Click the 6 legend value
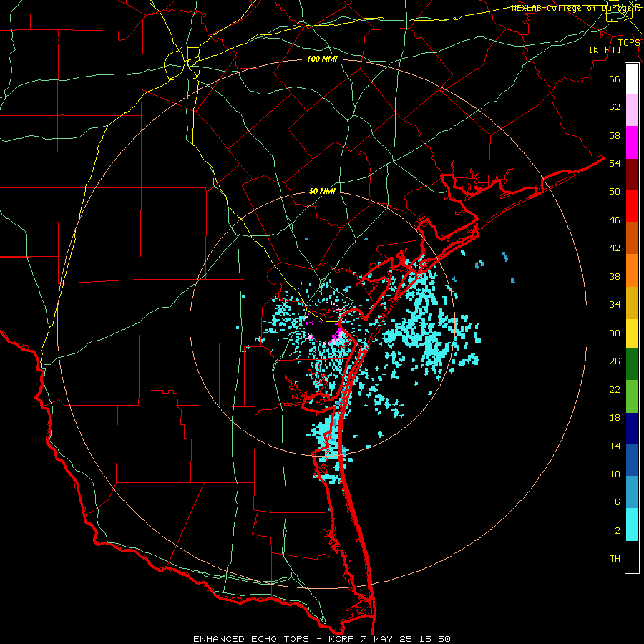This screenshot has width=644, height=644. [617, 502]
